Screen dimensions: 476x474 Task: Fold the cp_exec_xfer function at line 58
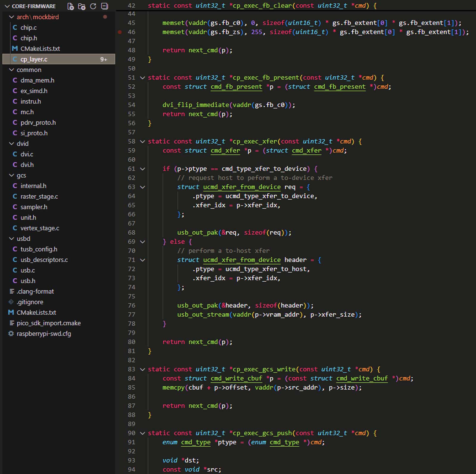143,142
